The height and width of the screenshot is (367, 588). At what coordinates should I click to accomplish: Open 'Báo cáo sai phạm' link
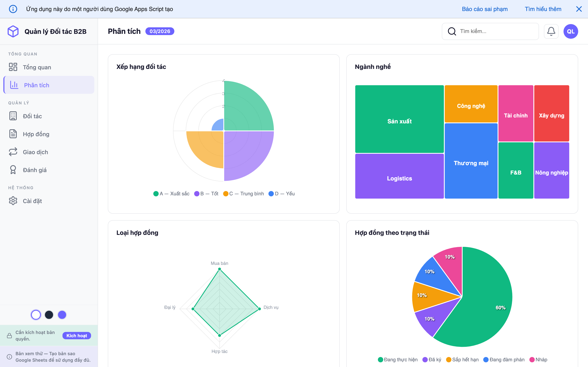click(x=484, y=9)
